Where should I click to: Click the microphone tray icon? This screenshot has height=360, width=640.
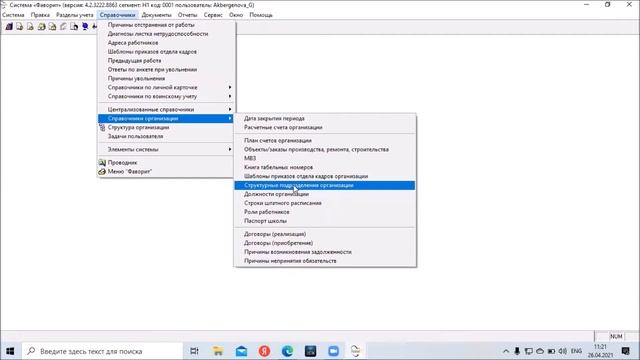(517, 351)
